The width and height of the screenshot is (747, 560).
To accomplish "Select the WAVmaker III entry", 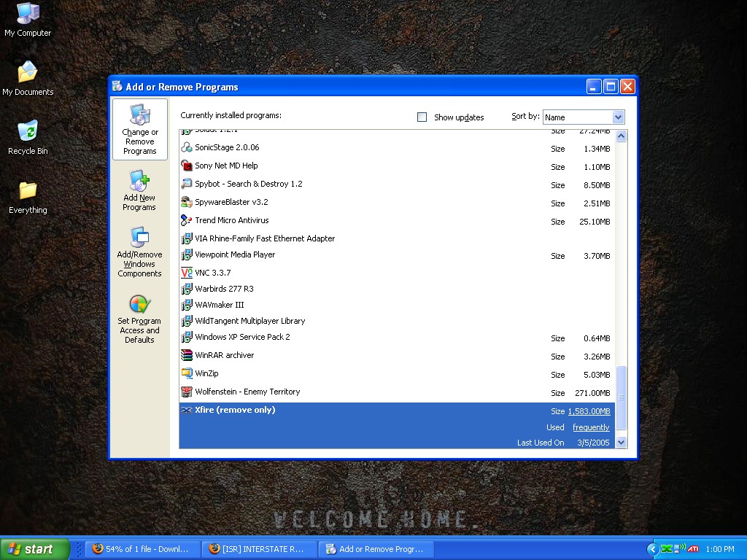I will pos(396,305).
